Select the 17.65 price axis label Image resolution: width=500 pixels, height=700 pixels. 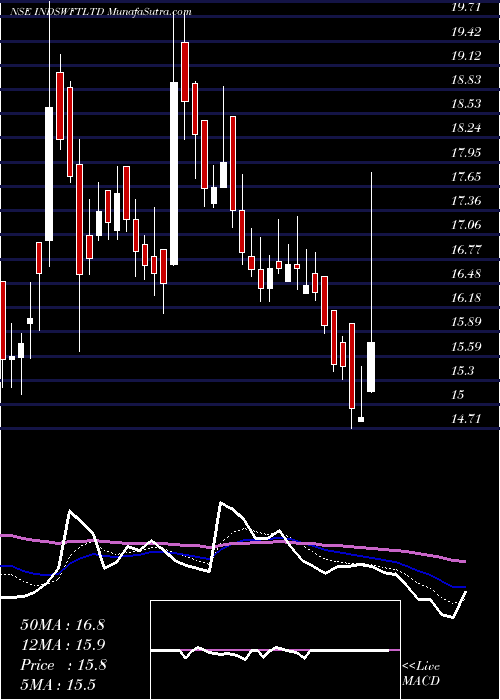[466, 177]
